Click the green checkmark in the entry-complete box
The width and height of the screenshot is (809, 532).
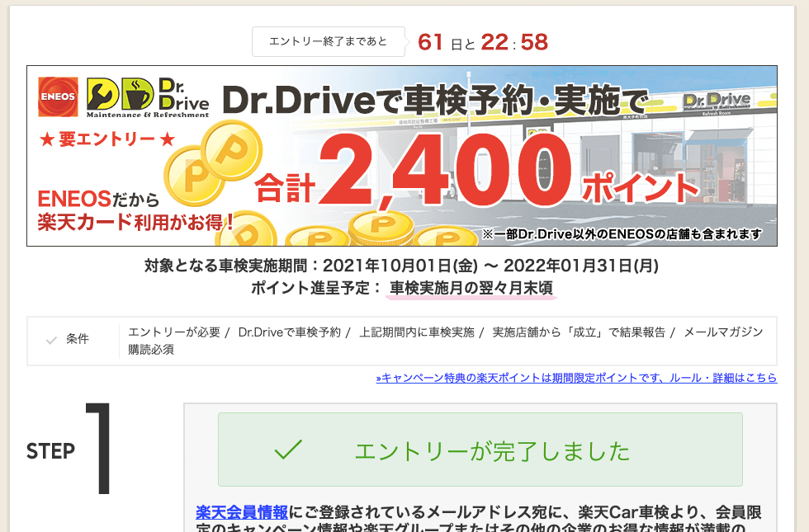(288, 450)
